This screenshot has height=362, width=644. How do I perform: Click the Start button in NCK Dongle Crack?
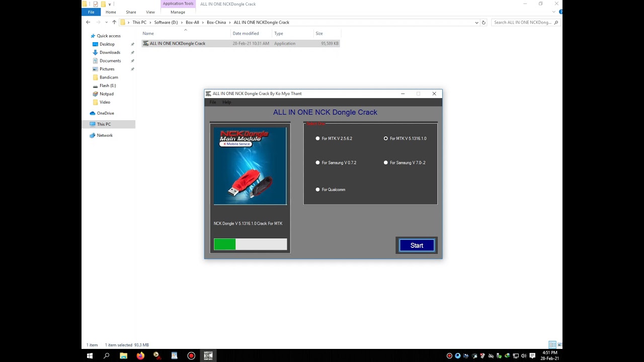[x=417, y=245]
